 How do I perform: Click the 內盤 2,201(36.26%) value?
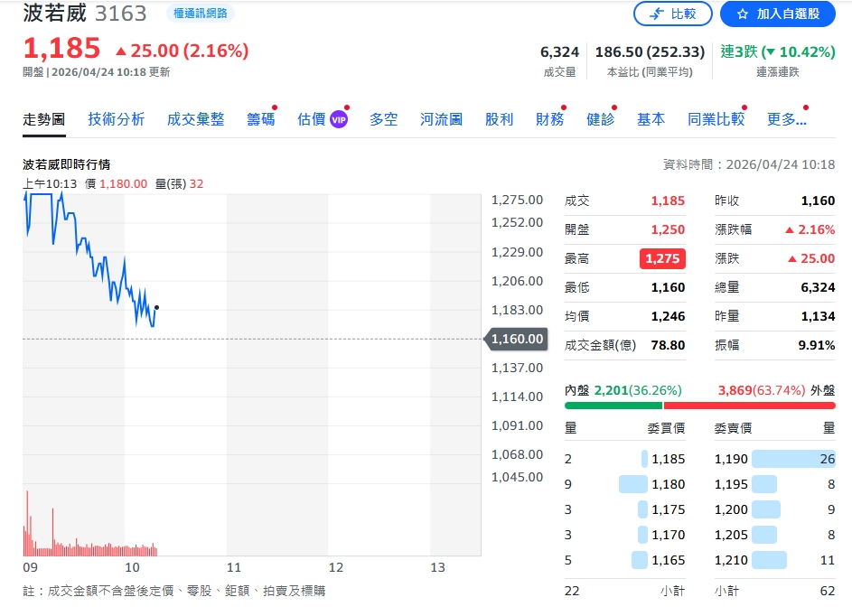pos(638,390)
